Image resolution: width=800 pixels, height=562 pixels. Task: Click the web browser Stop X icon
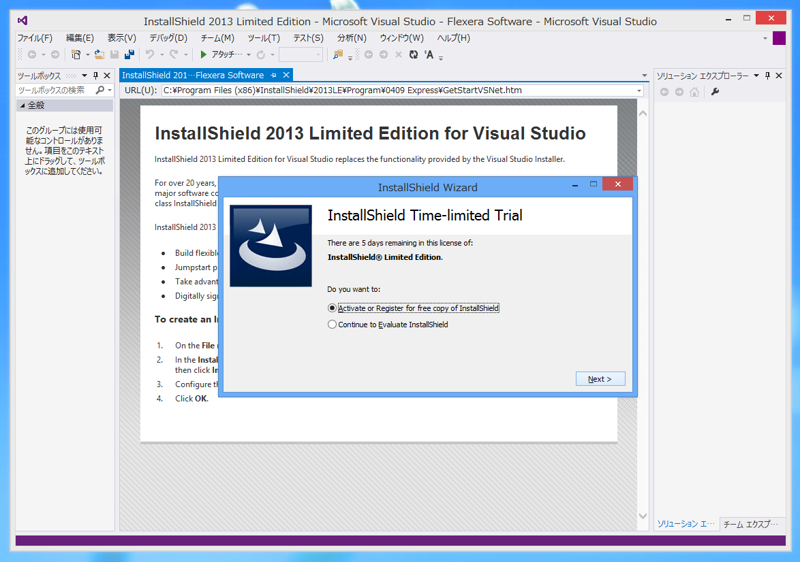[398, 55]
